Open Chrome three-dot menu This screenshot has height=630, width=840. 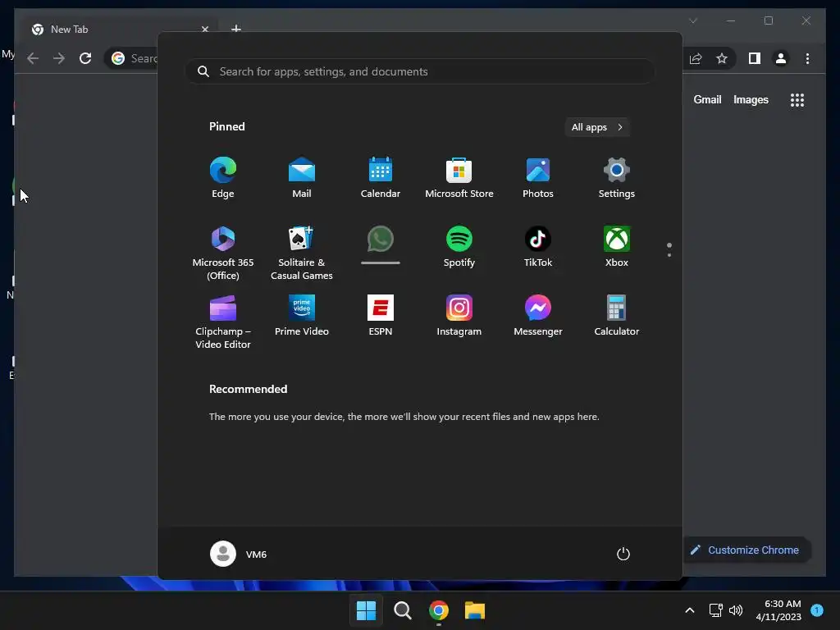click(x=807, y=58)
